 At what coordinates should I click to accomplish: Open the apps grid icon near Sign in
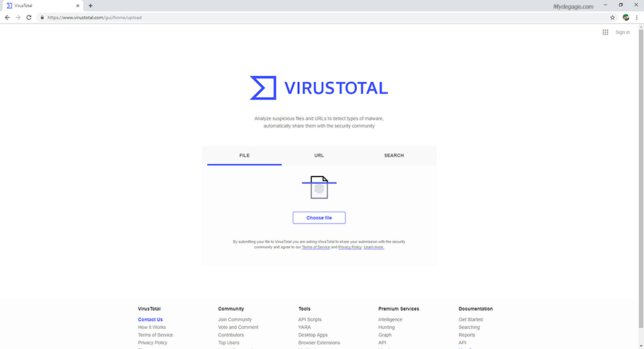pos(605,32)
